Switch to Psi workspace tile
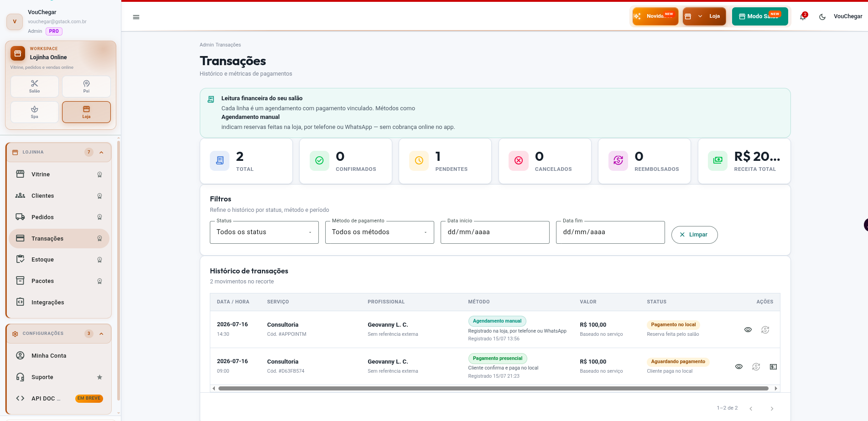The height and width of the screenshot is (421, 868). tap(86, 87)
